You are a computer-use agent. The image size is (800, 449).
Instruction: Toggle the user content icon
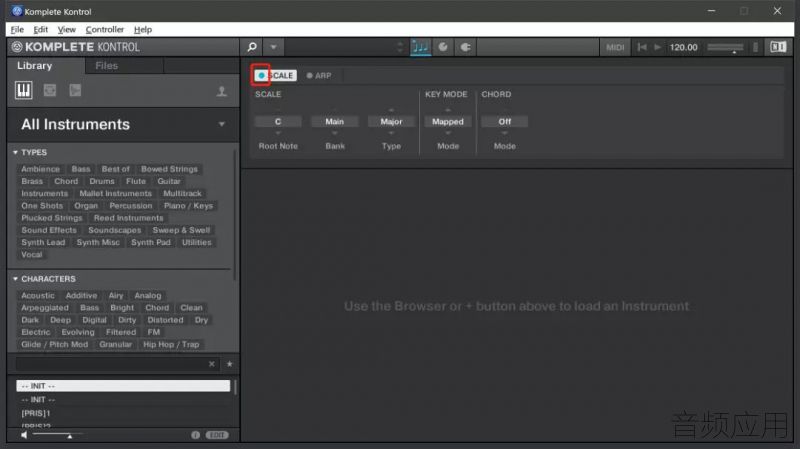pos(221,91)
